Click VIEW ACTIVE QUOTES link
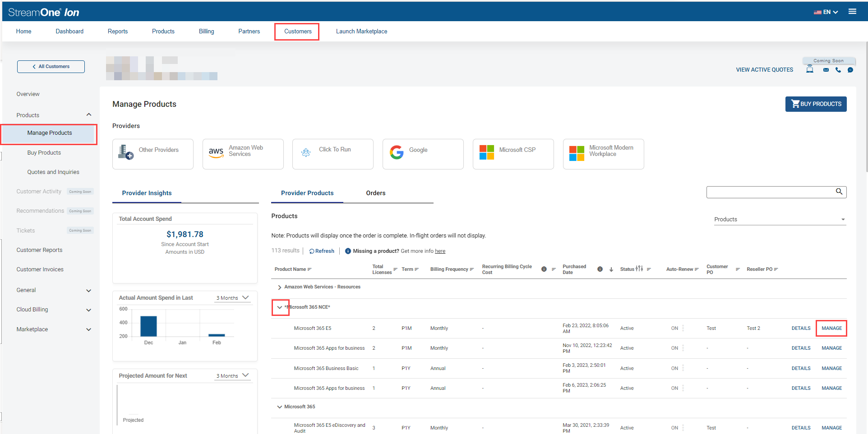This screenshot has width=868, height=434. coord(764,70)
